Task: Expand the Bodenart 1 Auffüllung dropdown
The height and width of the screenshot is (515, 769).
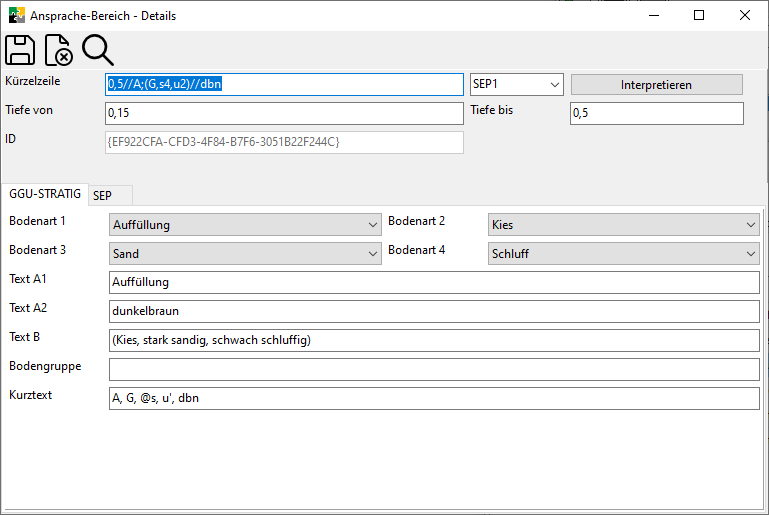Action: coord(244,225)
